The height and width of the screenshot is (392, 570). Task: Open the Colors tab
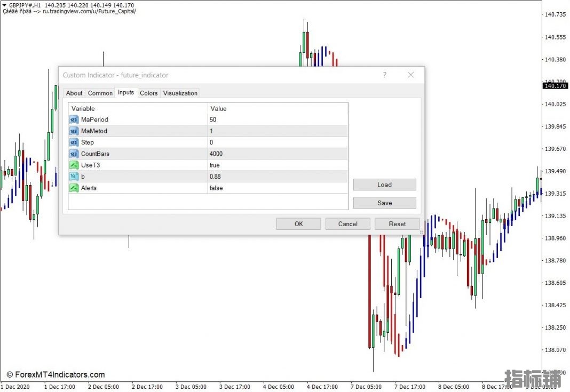[149, 93]
